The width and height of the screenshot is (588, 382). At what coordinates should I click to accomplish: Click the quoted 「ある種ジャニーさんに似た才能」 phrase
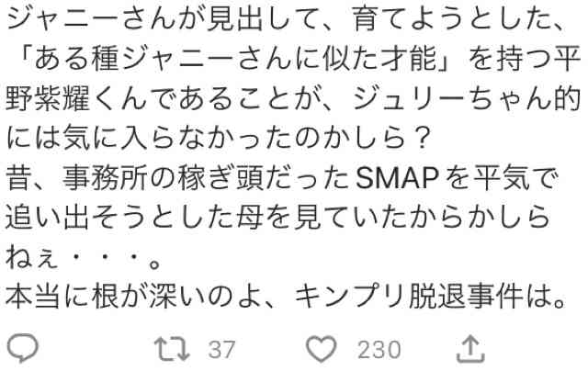pos(233,60)
